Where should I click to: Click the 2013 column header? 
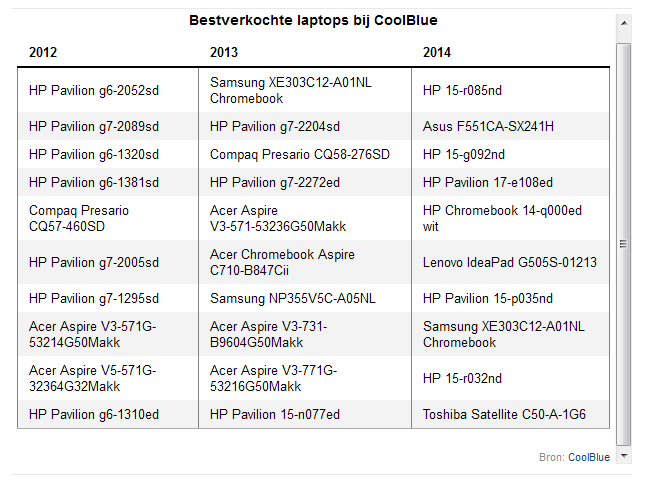(x=224, y=52)
